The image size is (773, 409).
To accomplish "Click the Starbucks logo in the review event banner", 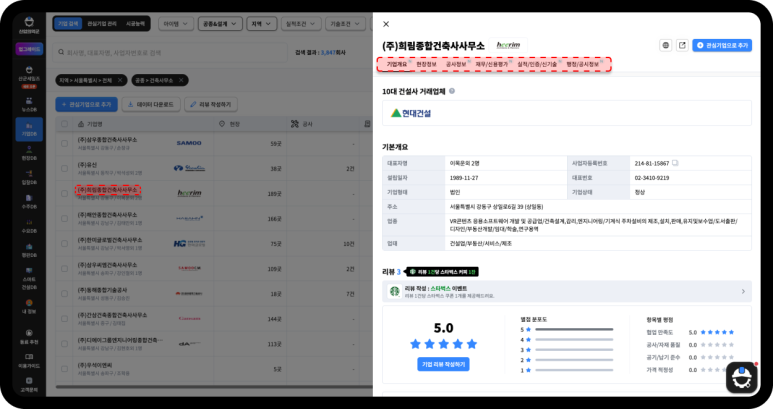I will coord(394,291).
